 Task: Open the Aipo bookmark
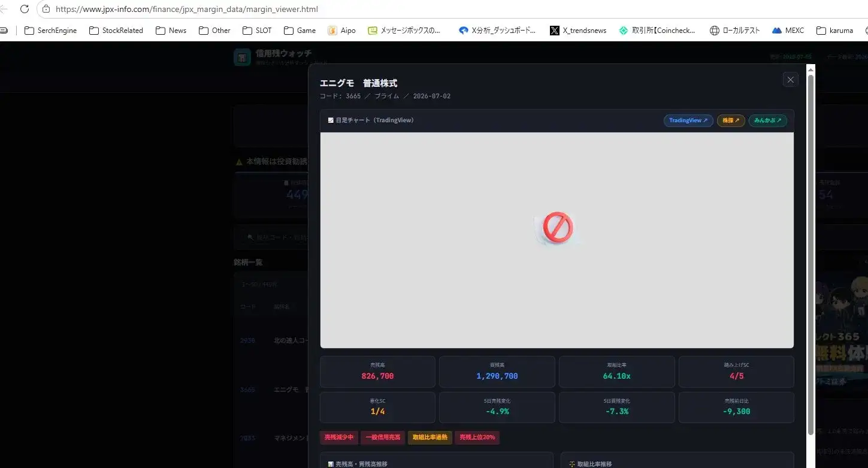[342, 31]
